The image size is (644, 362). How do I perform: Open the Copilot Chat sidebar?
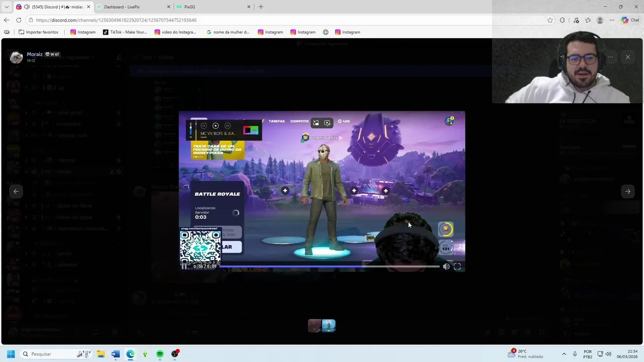[630, 20]
